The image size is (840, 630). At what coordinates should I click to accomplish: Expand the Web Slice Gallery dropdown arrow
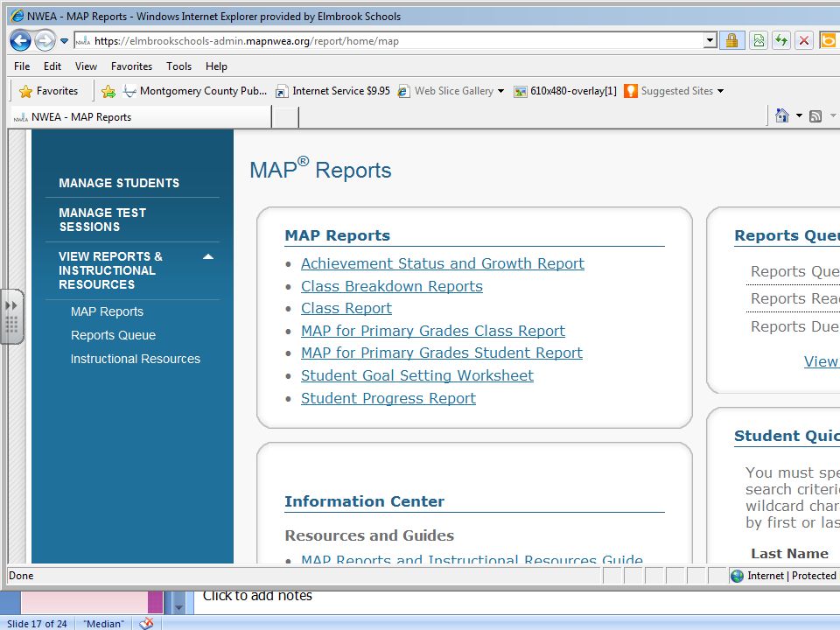click(500, 91)
